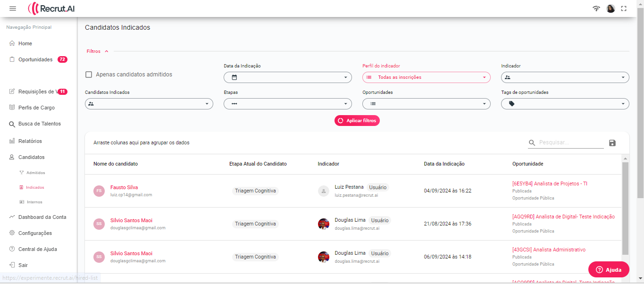Open the user profile avatar
Image resolution: width=644 pixels, height=284 pixels.
click(x=611, y=8)
